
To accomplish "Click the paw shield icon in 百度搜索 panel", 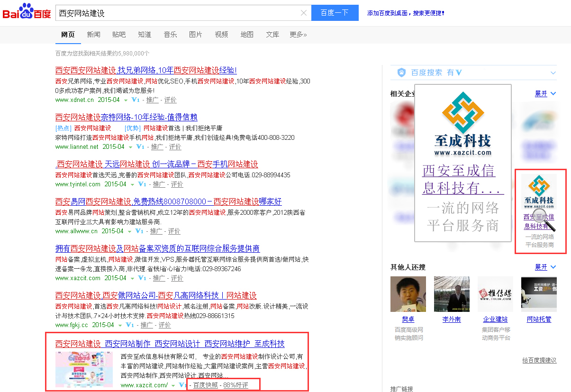I will click(402, 73).
